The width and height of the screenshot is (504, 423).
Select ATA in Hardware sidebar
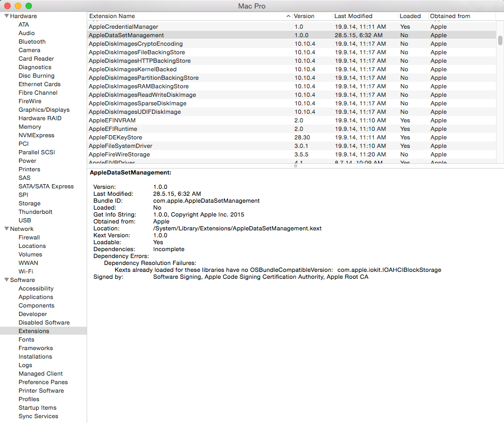pyautogui.click(x=24, y=24)
